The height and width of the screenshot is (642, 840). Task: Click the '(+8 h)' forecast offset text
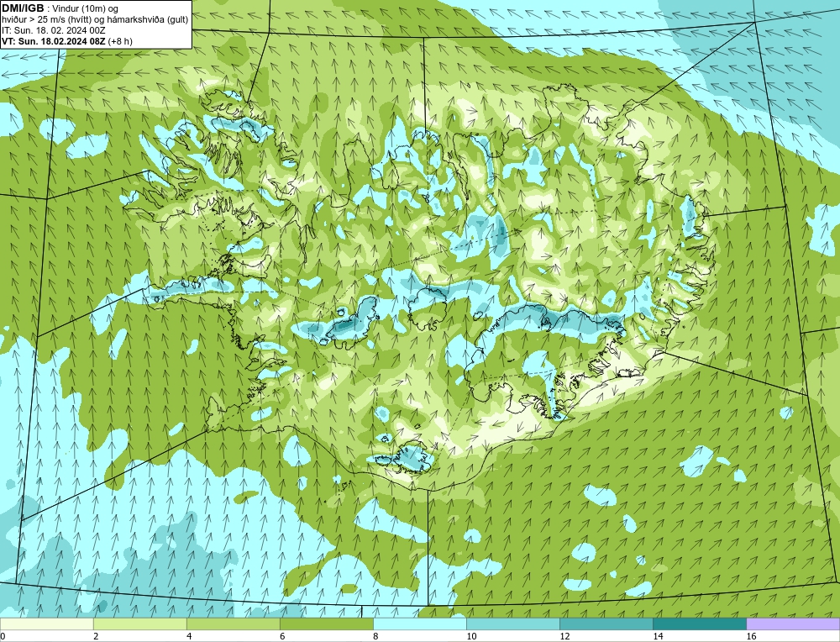(x=120, y=40)
